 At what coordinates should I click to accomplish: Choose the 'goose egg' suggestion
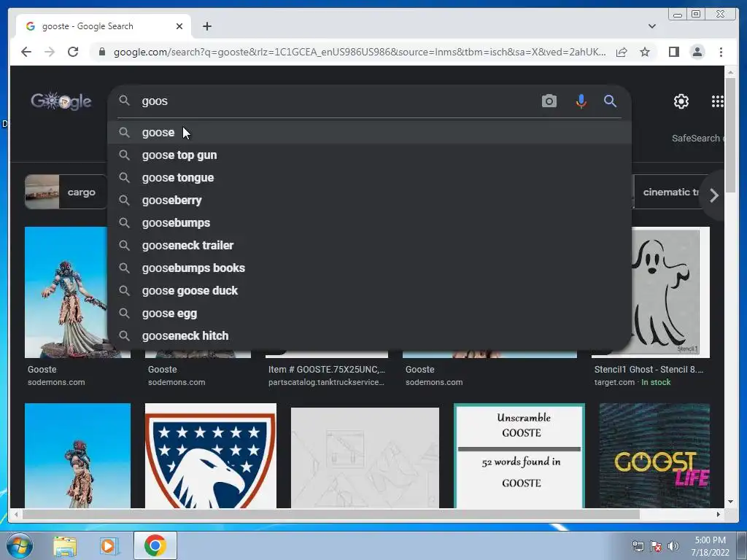click(369, 314)
